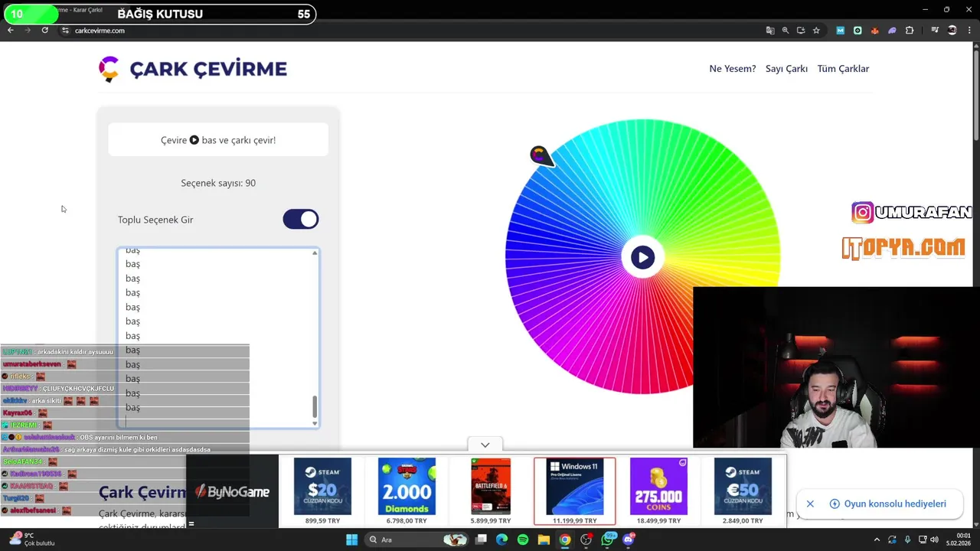Open the site information icon in address bar

65,31
